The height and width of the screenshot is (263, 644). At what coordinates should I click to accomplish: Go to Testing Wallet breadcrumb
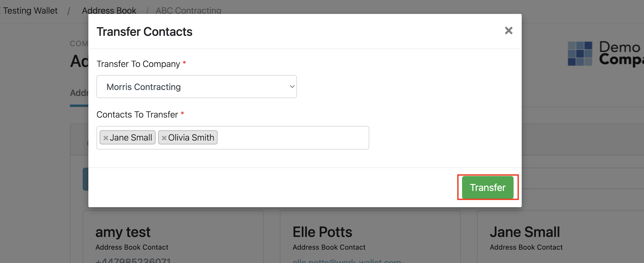30,11
